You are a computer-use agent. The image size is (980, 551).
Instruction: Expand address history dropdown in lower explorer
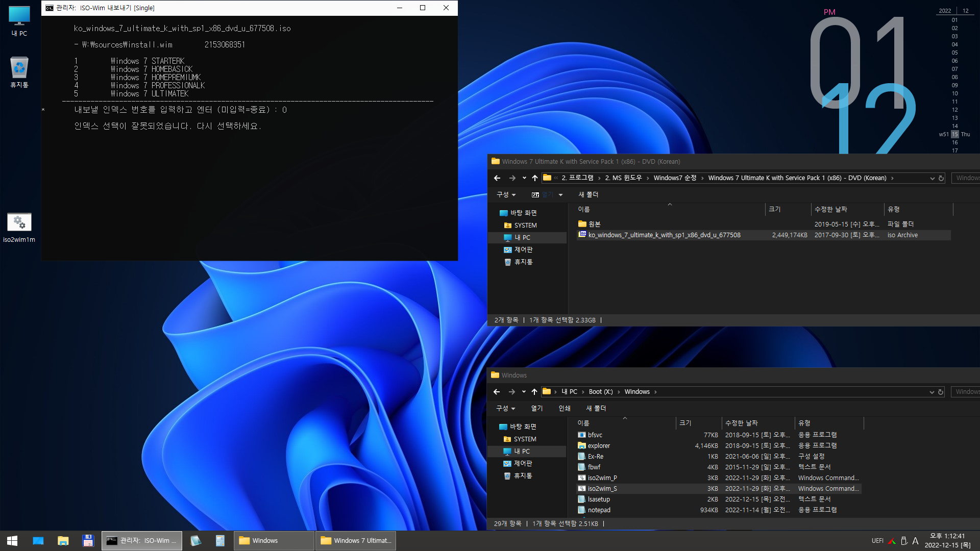pos(932,392)
